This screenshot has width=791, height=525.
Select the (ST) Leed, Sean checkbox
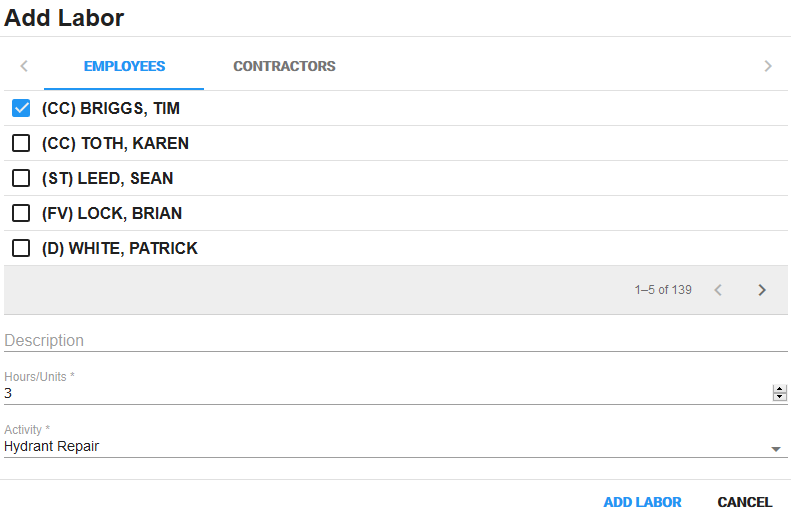point(21,178)
